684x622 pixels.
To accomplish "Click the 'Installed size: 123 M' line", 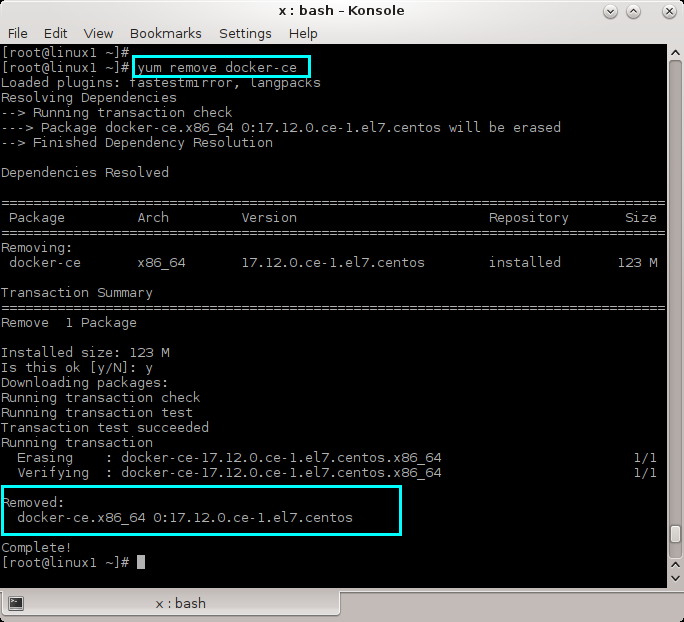I will 85,352.
